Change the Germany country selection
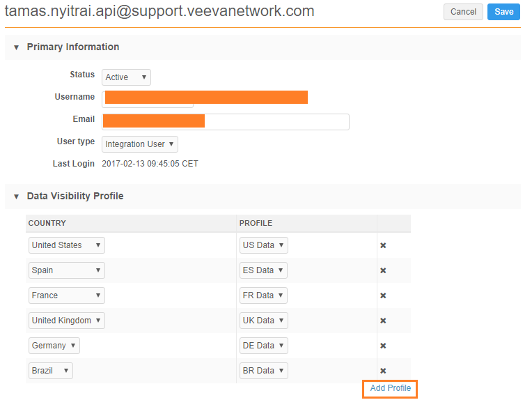 pos(54,346)
